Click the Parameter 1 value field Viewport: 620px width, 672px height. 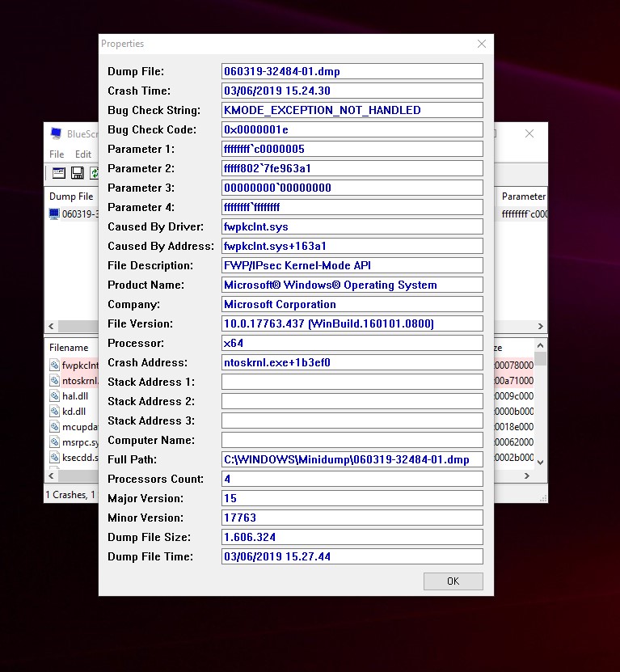coord(352,149)
